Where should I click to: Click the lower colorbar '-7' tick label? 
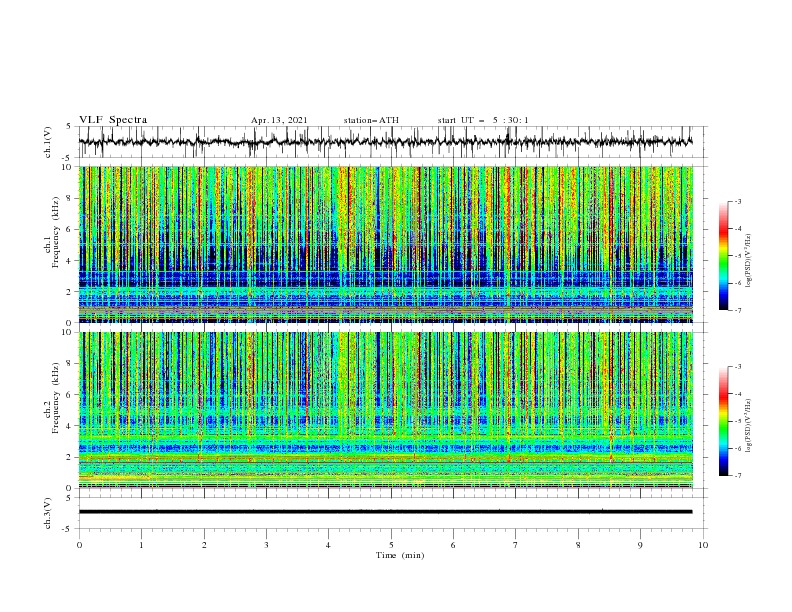click(737, 475)
